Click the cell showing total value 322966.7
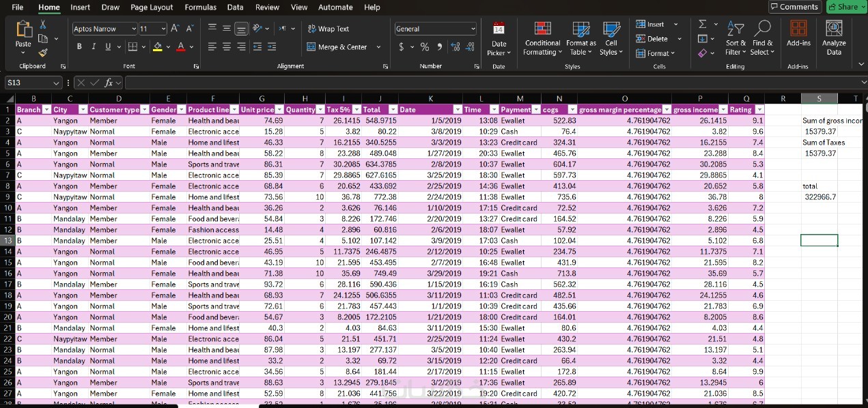This screenshot has height=408, width=868. 820,196
